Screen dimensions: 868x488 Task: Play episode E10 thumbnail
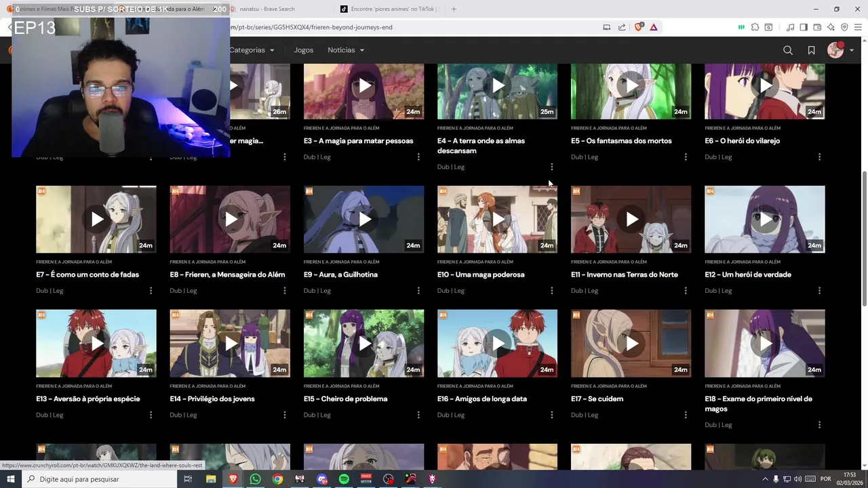[x=497, y=220]
